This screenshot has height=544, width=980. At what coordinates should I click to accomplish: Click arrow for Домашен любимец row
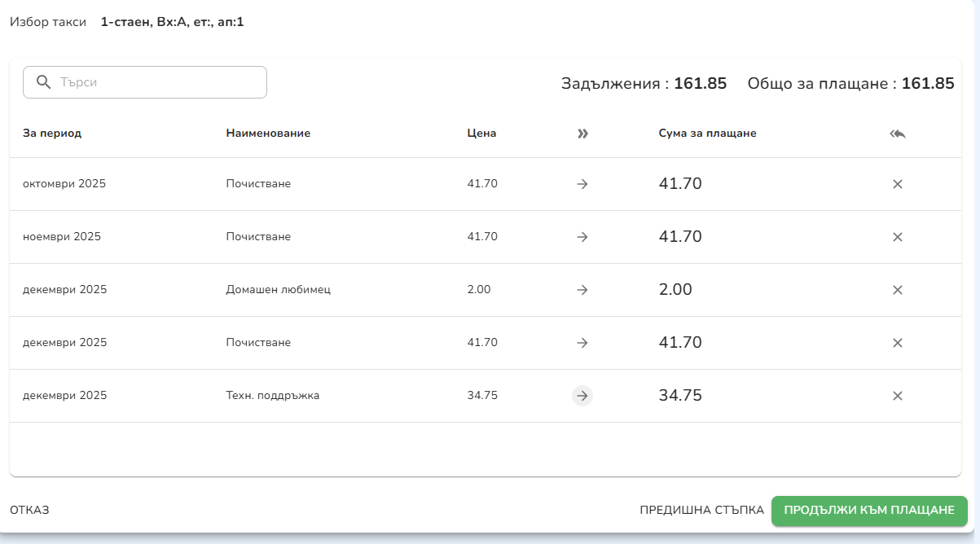click(x=582, y=290)
